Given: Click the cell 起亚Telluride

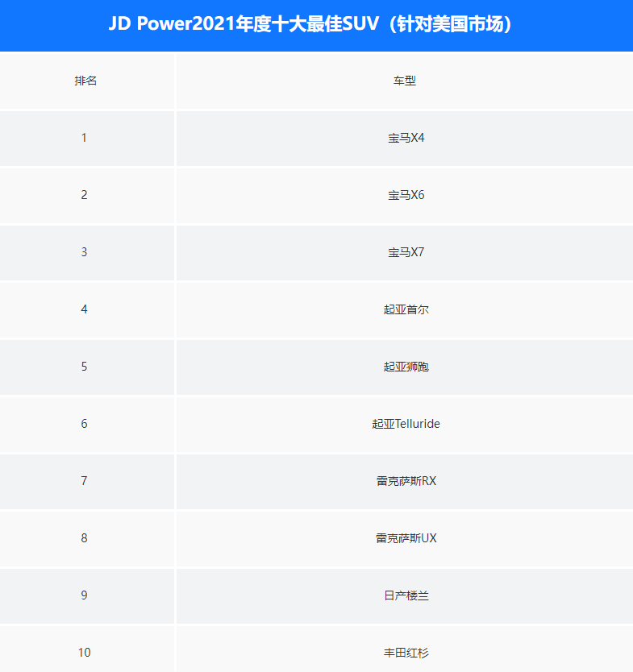Looking at the screenshot, I should pyautogui.click(x=406, y=424).
